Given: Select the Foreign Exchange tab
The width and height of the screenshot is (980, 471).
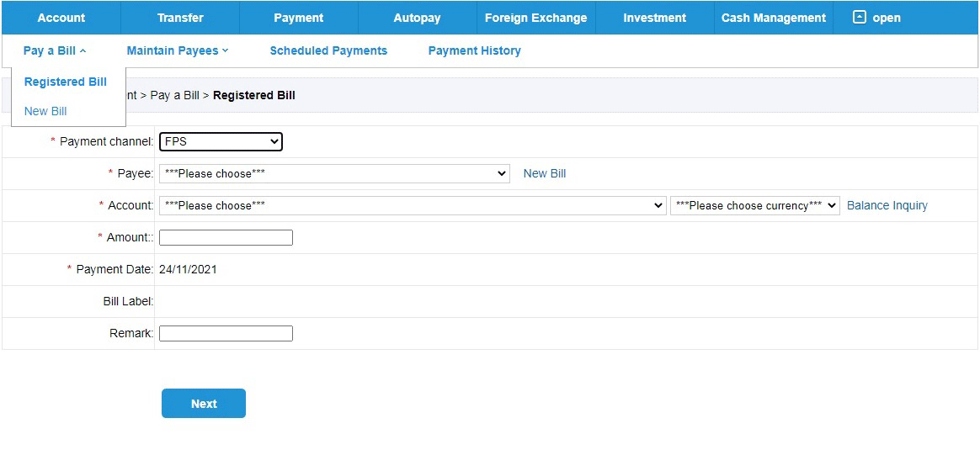Looking at the screenshot, I should pyautogui.click(x=536, y=18).
